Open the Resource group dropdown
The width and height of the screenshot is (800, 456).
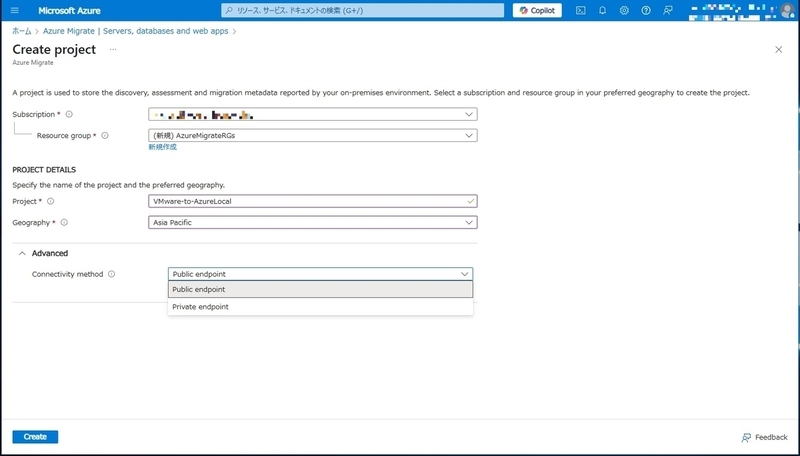tap(313, 136)
